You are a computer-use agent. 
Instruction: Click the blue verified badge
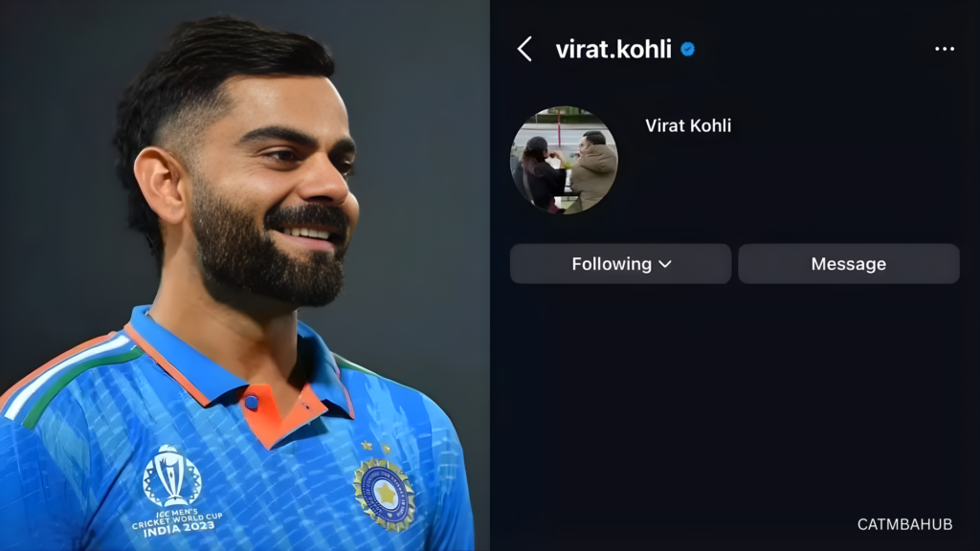pos(687,50)
